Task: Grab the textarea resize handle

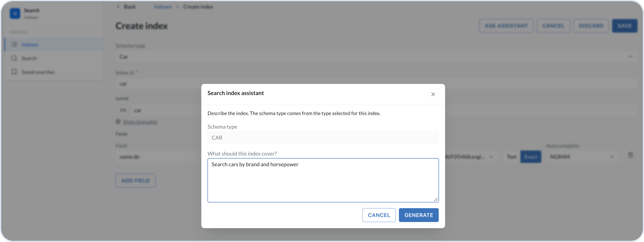Action: [x=436, y=199]
